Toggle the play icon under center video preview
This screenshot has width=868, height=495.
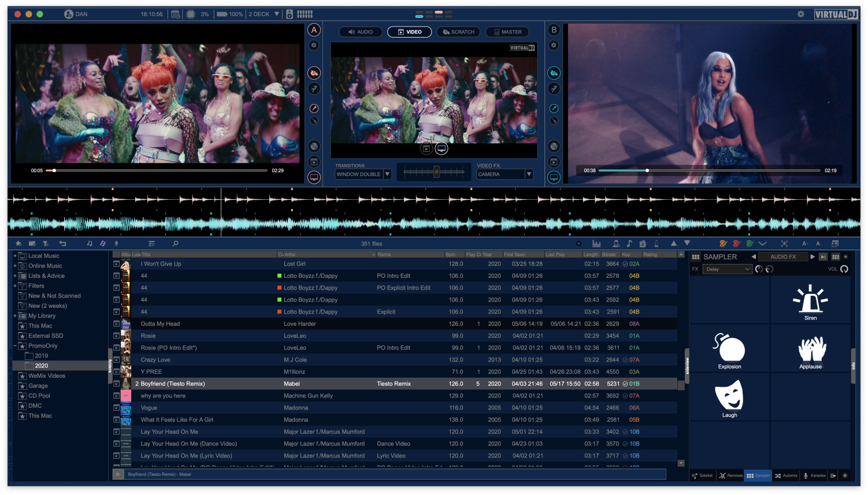pos(426,149)
